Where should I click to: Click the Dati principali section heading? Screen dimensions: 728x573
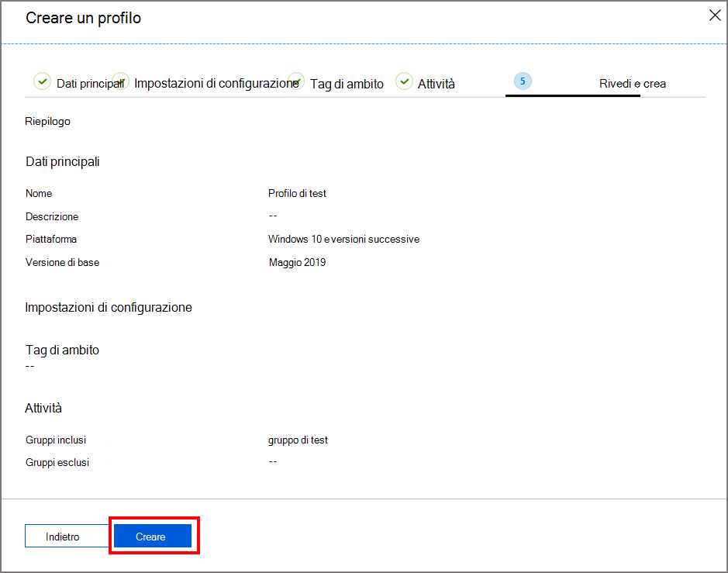63,161
